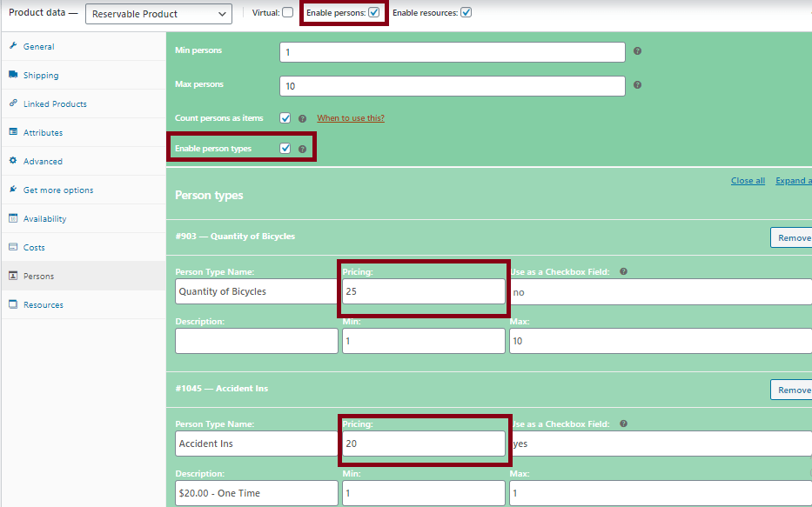The width and height of the screenshot is (812, 507).
Task: Disable Count persons as items
Action: (285, 118)
